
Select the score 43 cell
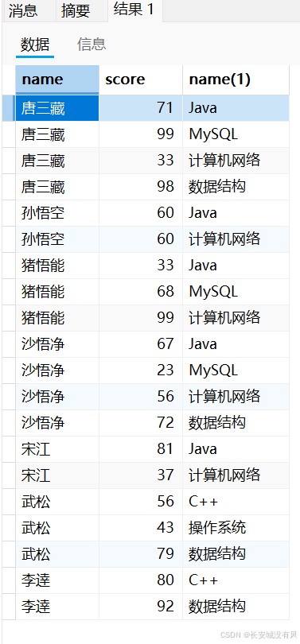tap(141, 529)
